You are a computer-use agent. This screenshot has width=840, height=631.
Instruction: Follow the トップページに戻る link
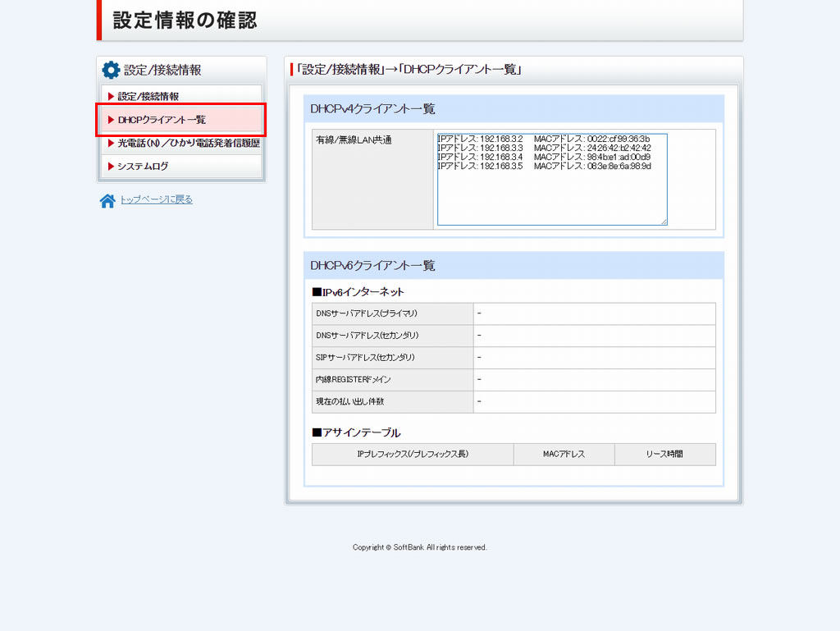pyautogui.click(x=157, y=199)
